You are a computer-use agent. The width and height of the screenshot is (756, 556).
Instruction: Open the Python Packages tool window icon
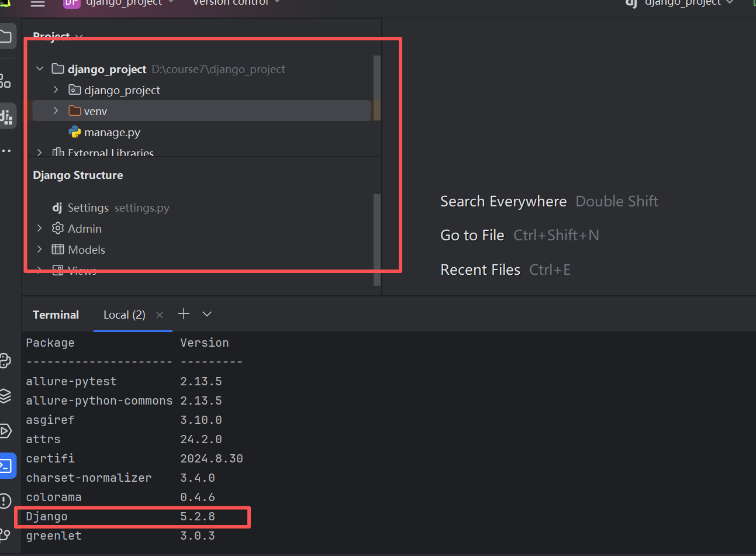(5, 361)
